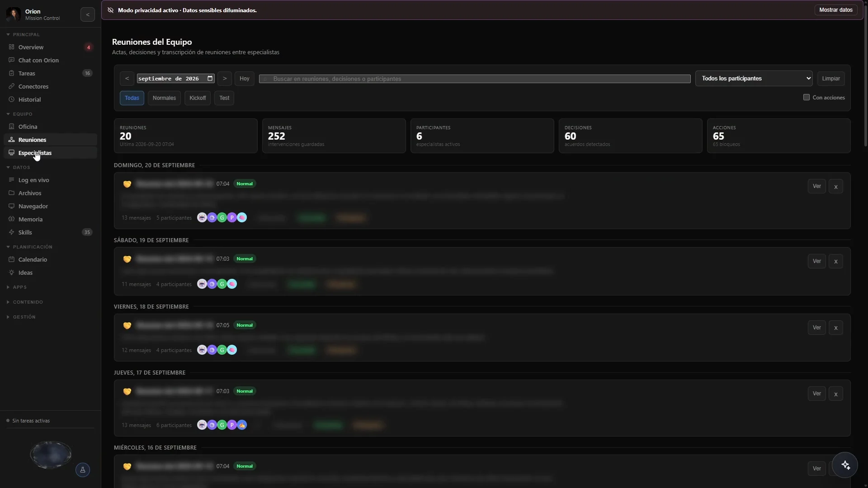Click the flask icon near the orb
The width and height of the screenshot is (868, 488).
pos(83,470)
